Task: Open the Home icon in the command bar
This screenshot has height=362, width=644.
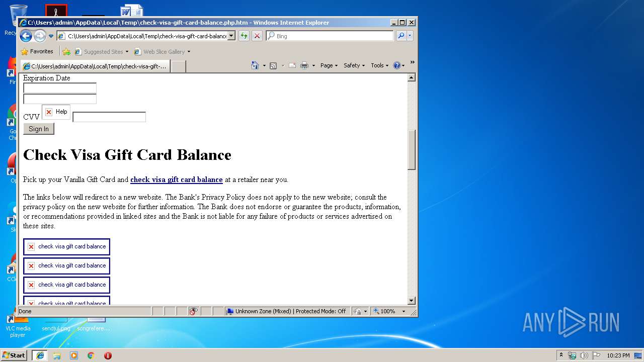Action: (255, 65)
